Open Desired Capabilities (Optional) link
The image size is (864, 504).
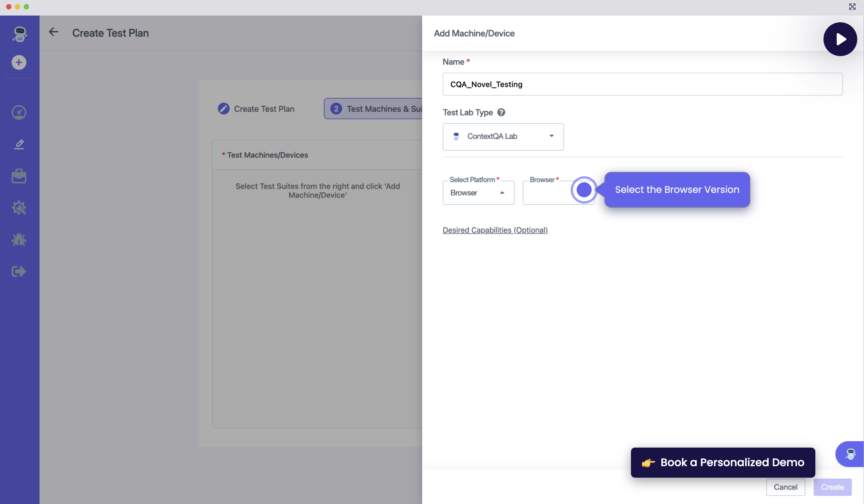[x=495, y=230]
